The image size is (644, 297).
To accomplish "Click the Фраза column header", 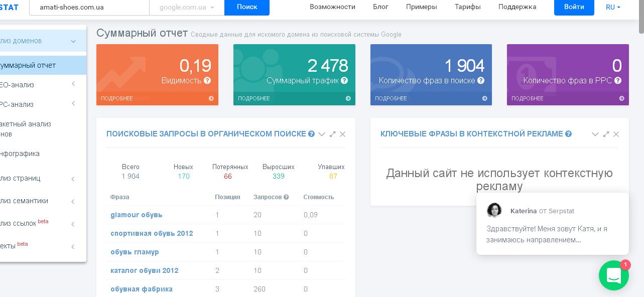I will tap(120, 197).
